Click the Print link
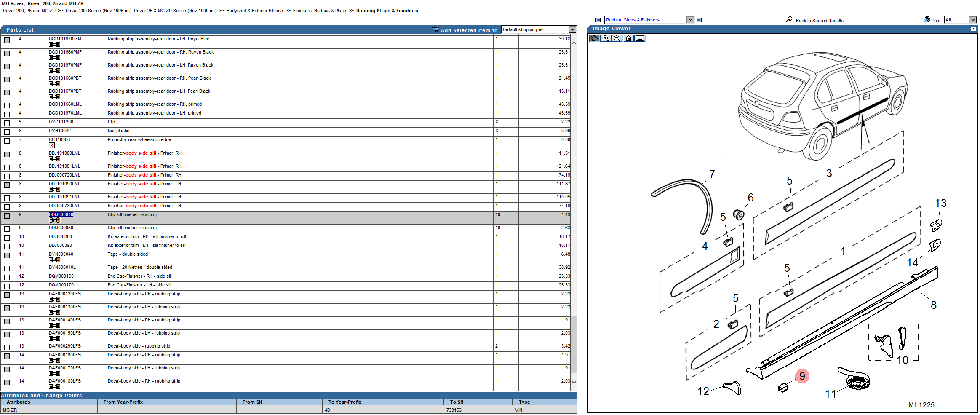The width and height of the screenshot is (980, 415). pos(936,21)
